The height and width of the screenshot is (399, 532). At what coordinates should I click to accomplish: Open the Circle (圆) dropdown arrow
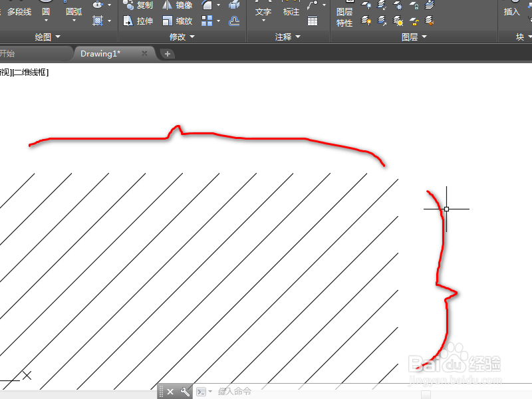pyautogui.click(x=46, y=21)
